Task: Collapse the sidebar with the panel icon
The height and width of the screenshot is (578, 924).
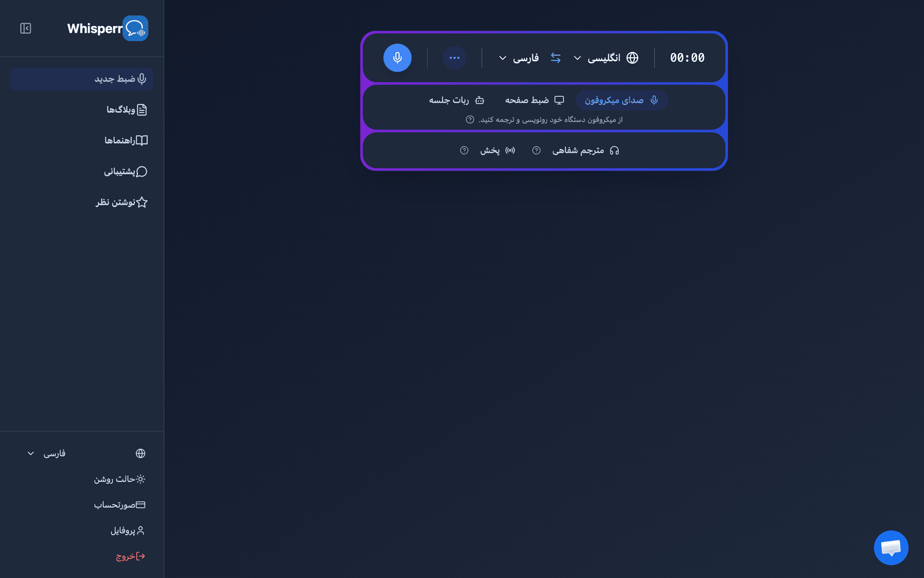Action: [25, 28]
